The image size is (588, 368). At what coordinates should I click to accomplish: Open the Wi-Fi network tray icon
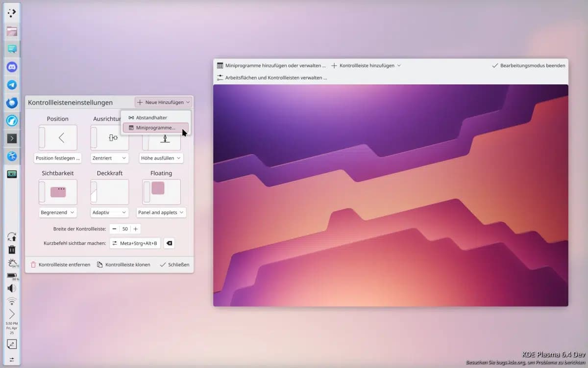[12, 301]
